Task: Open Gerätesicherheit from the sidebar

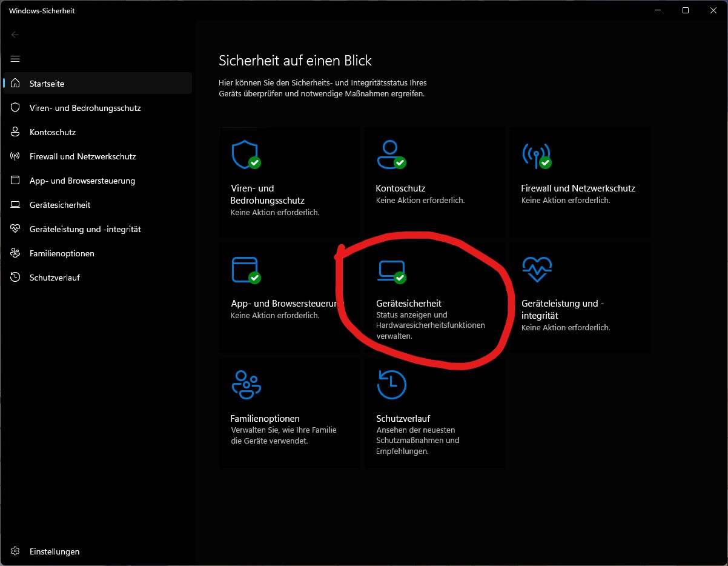Action: [98, 204]
